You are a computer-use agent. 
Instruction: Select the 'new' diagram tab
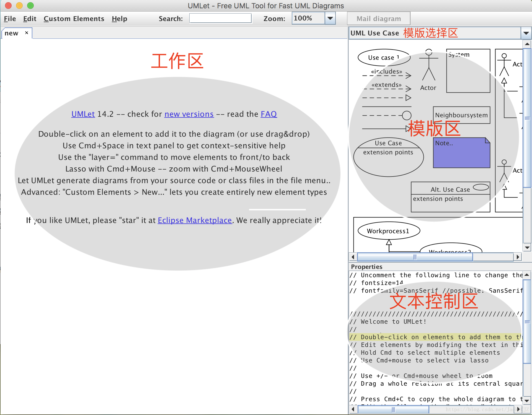[12, 33]
